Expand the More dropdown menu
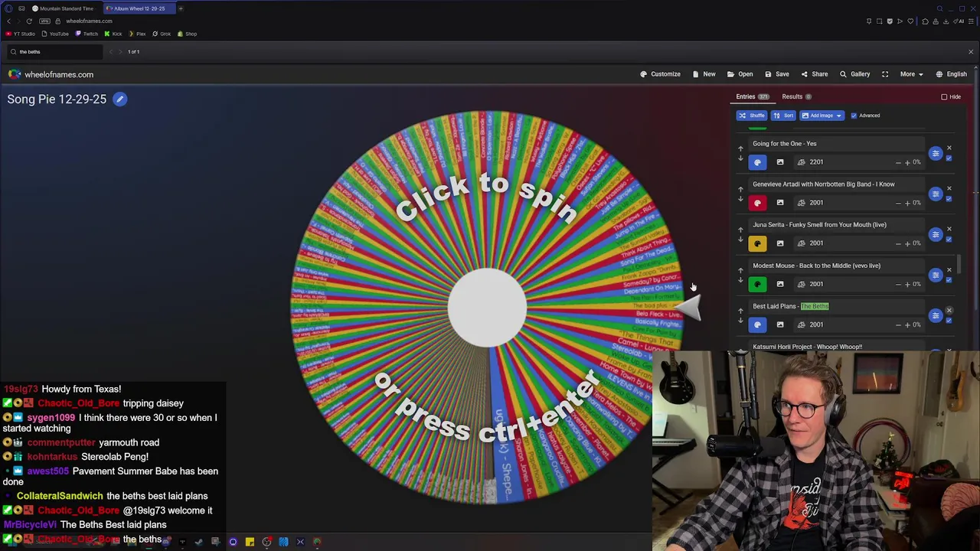Image resolution: width=980 pixels, height=551 pixels. click(911, 74)
